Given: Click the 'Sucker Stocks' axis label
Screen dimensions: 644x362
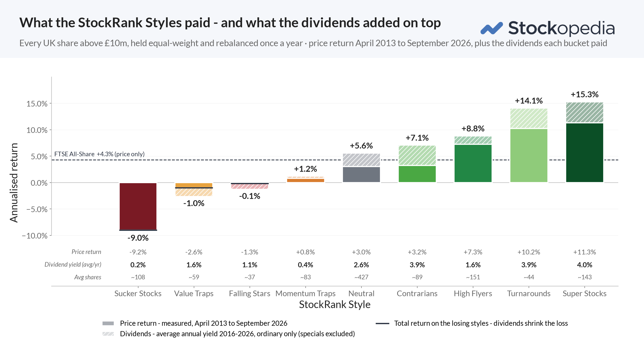Looking at the screenshot, I should [x=138, y=294].
